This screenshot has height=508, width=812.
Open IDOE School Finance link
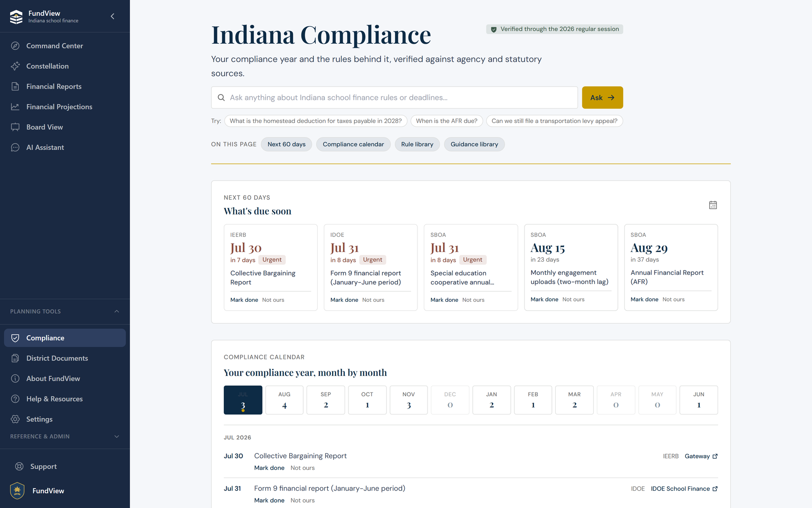coord(684,489)
